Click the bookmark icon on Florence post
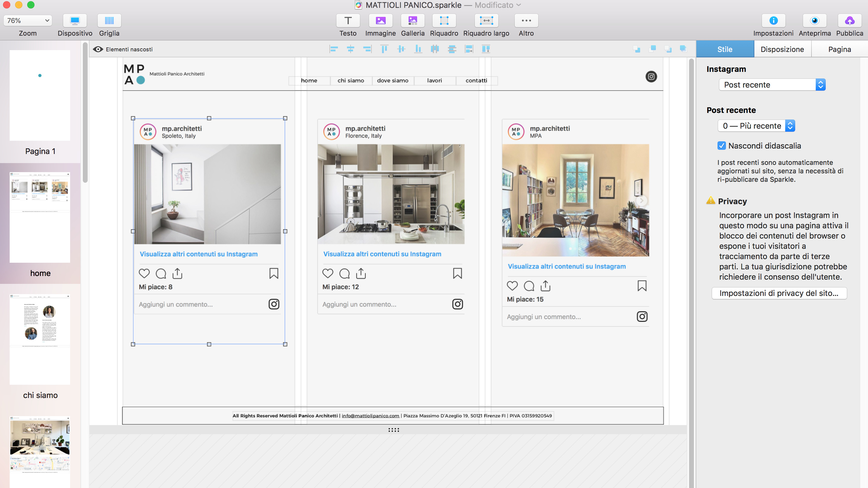The image size is (868, 488). (x=457, y=274)
